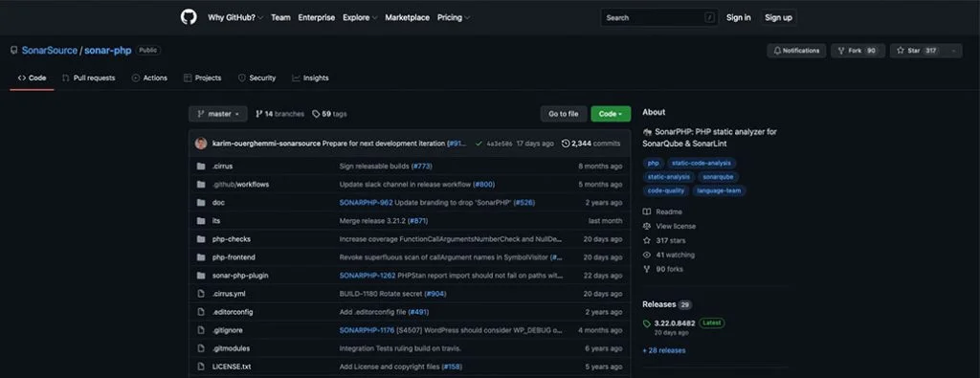The width and height of the screenshot is (980, 378).
Task: Select the php topic tag
Action: click(653, 163)
